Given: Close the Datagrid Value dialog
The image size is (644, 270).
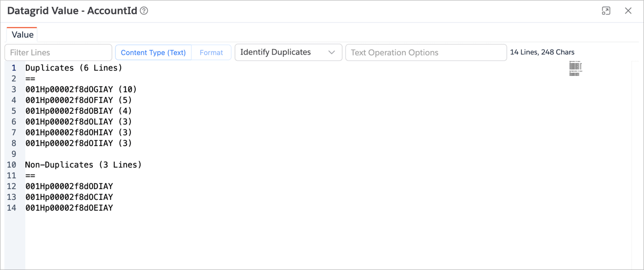Looking at the screenshot, I should click(628, 11).
